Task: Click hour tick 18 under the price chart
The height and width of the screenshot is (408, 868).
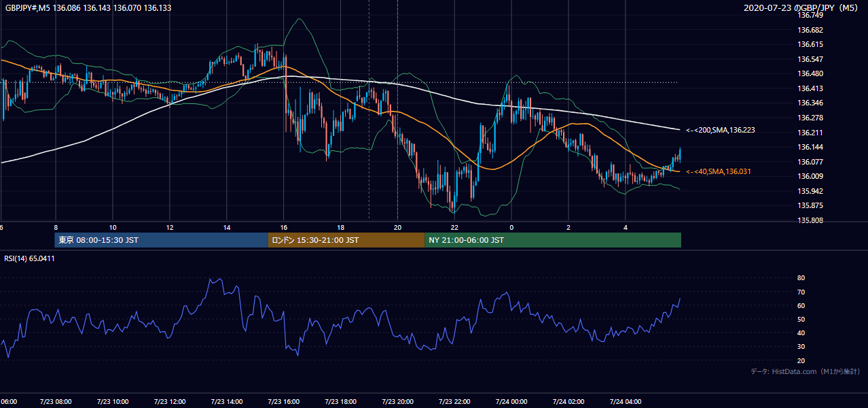Action: 341,228
